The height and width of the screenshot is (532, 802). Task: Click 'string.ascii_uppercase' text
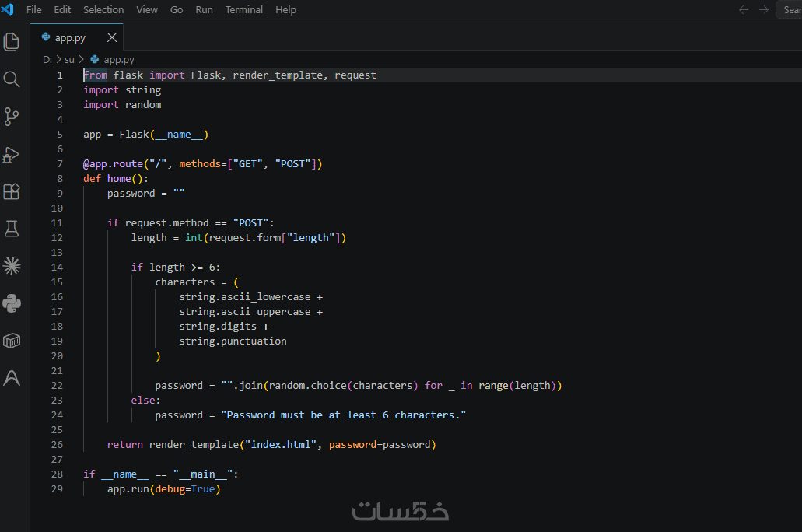tap(245, 312)
